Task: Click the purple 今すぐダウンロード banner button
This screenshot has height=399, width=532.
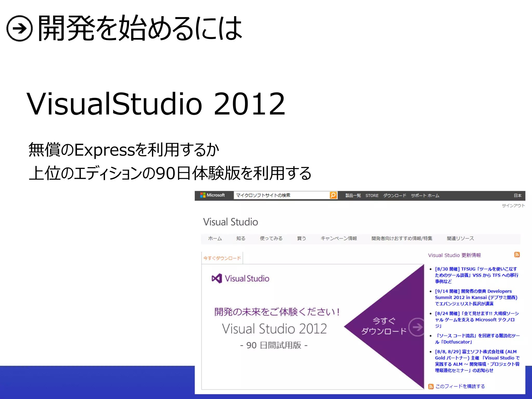Action: 384,327
